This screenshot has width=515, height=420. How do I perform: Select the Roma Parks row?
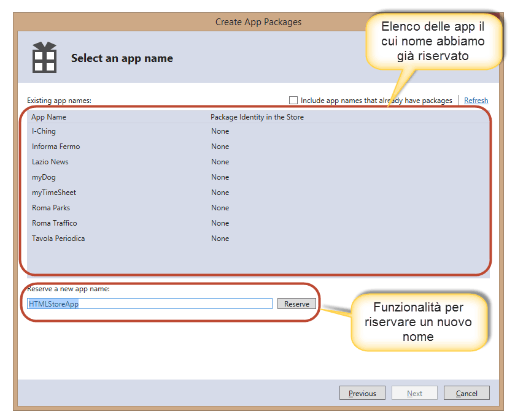pyautogui.click(x=51, y=208)
